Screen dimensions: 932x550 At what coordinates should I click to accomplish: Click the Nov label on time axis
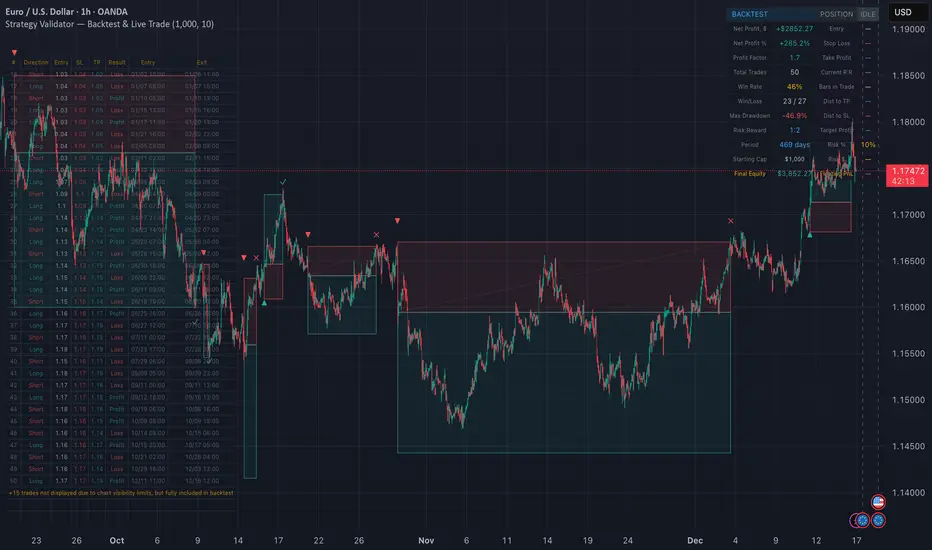(x=426, y=540)
